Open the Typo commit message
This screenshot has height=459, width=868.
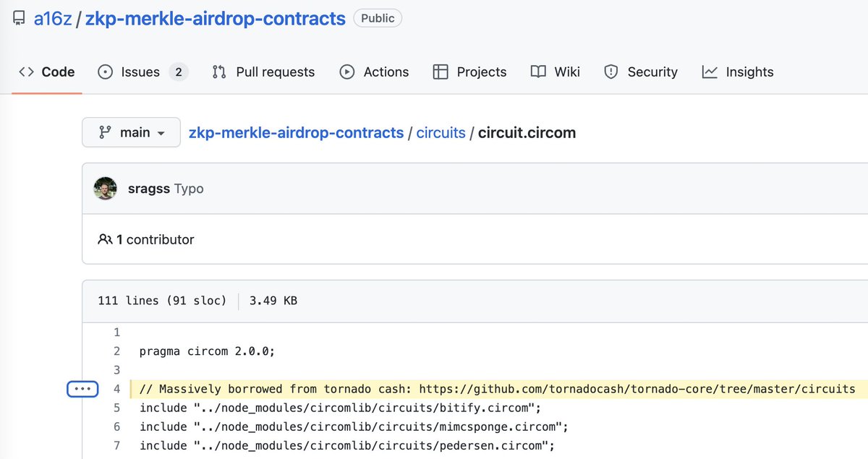coord(189,189)
